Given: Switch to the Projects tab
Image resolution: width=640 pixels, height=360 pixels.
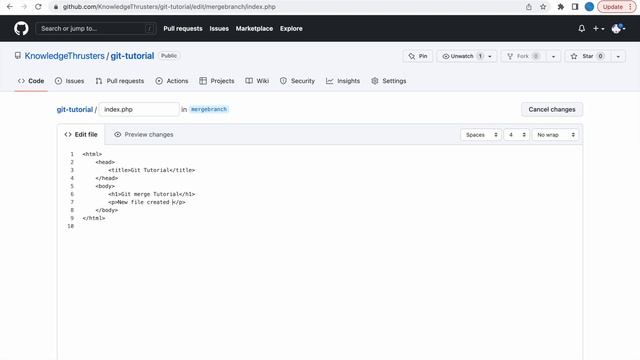Looking at the screenshot, I should tap(217, 81).
